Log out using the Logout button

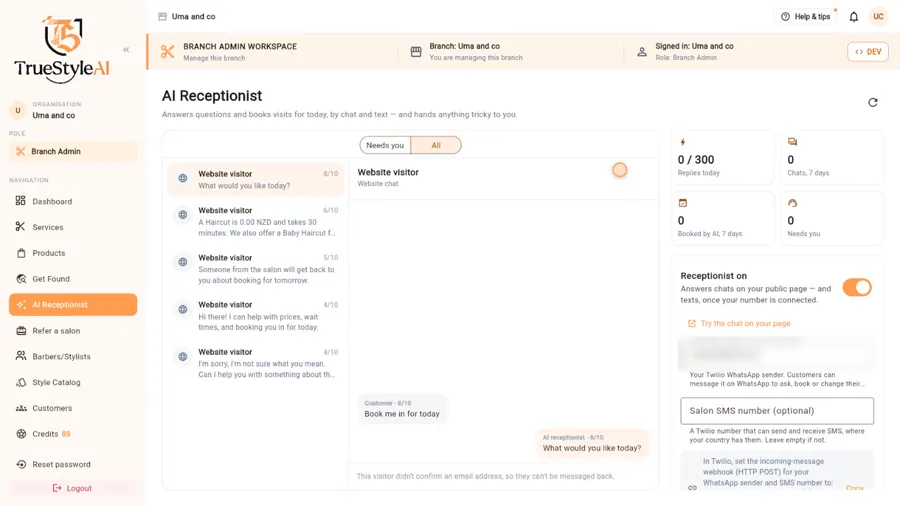click(x=73, y=488)
